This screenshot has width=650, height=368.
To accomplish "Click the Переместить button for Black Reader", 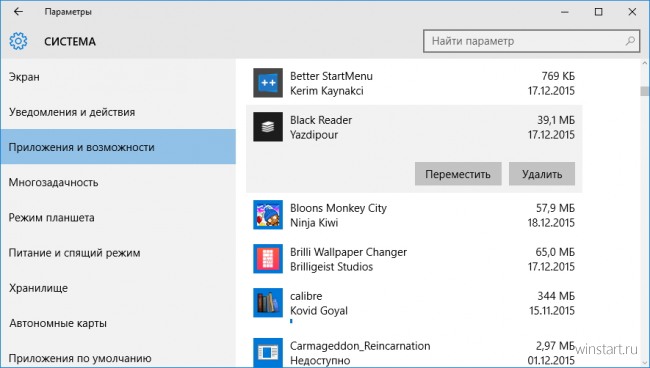I will tap(458, 174).
